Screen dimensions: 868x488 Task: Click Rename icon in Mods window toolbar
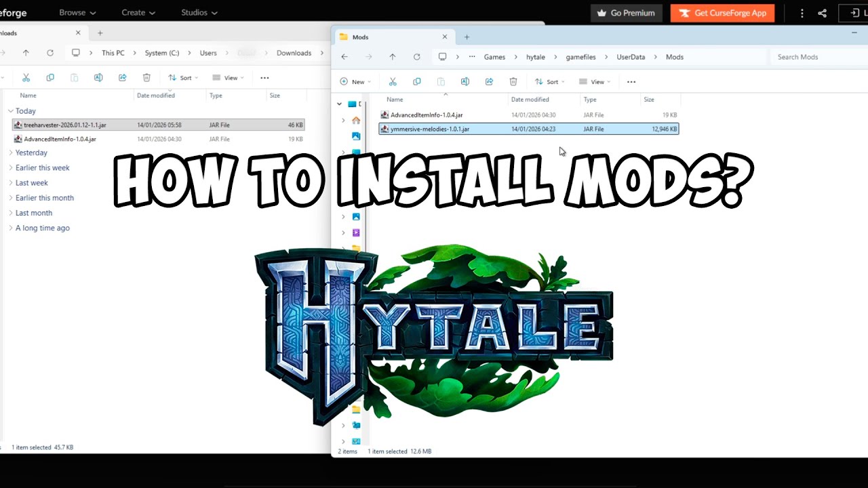tap(465, 82)
